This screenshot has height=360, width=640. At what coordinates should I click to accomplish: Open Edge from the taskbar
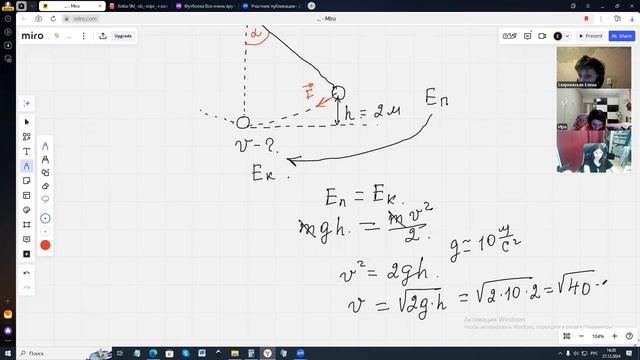point(153,353)
